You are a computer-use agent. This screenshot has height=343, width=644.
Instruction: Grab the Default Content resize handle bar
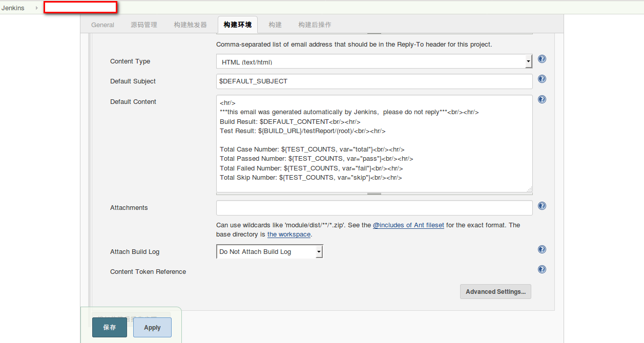click(x=374, y=194)
